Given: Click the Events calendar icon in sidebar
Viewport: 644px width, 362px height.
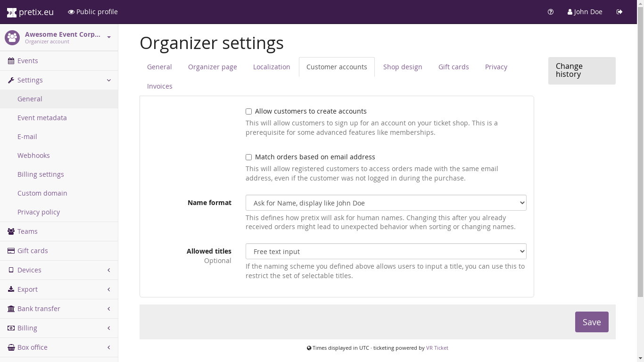Looking at the screenshot, I should coord(11,61).
